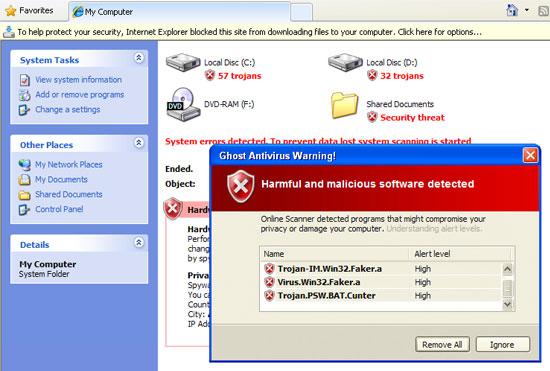Collapse the System Tasks panel
550x371 pixels.
(139, 58)
